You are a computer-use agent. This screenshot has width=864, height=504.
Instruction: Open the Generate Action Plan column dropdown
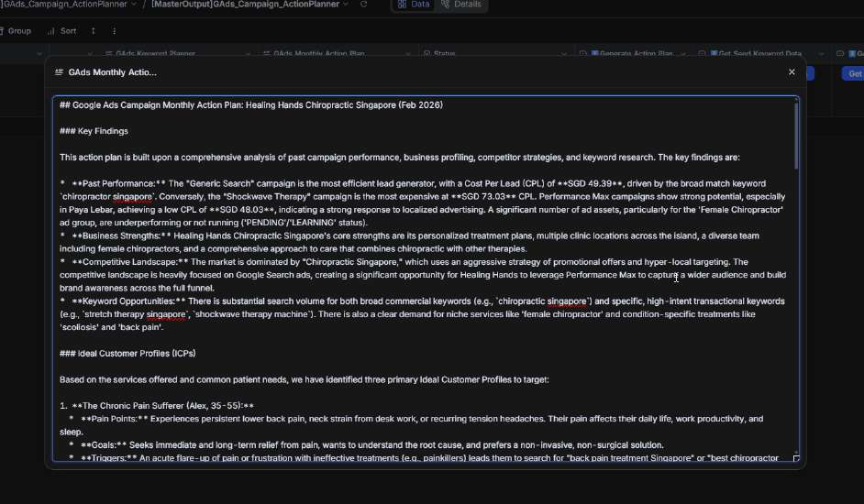[x=683, y=53]
